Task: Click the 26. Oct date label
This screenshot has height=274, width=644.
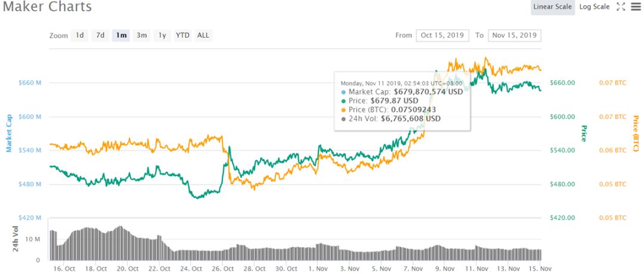Action: tap(222, 269)
